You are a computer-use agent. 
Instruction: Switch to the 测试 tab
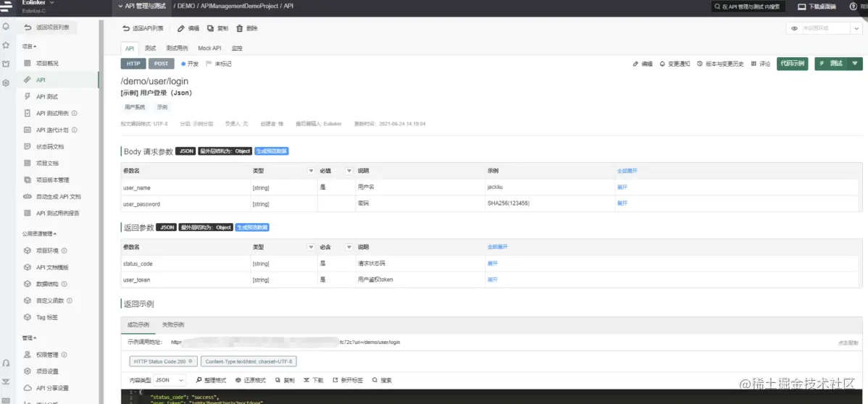click(x=150, y=49)
